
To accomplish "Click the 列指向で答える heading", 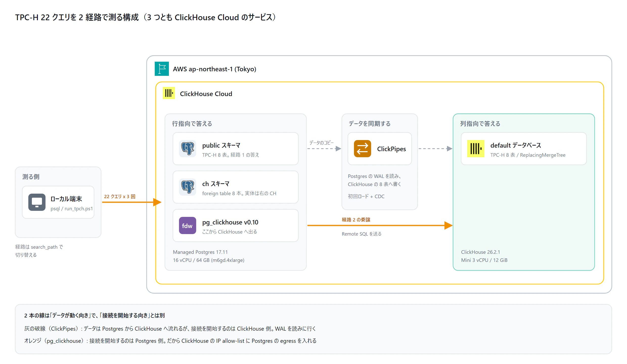I will (x=480, y=124).
